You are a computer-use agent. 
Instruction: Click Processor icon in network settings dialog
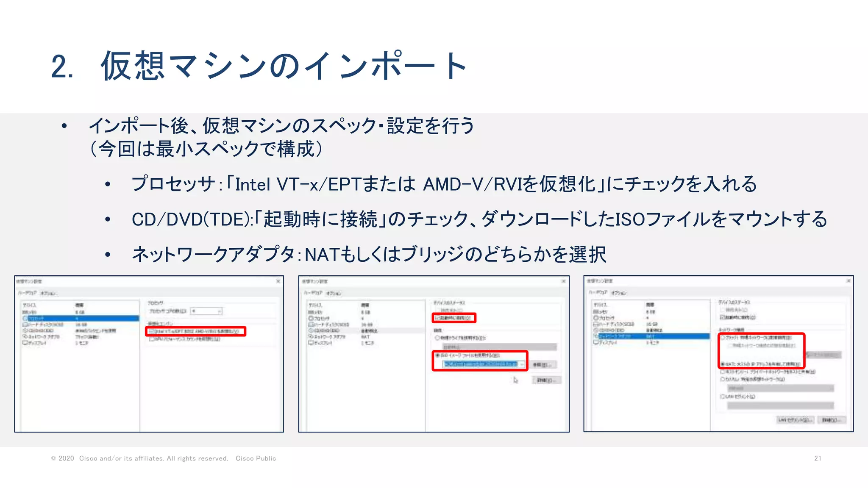click(x=596, y=318)
